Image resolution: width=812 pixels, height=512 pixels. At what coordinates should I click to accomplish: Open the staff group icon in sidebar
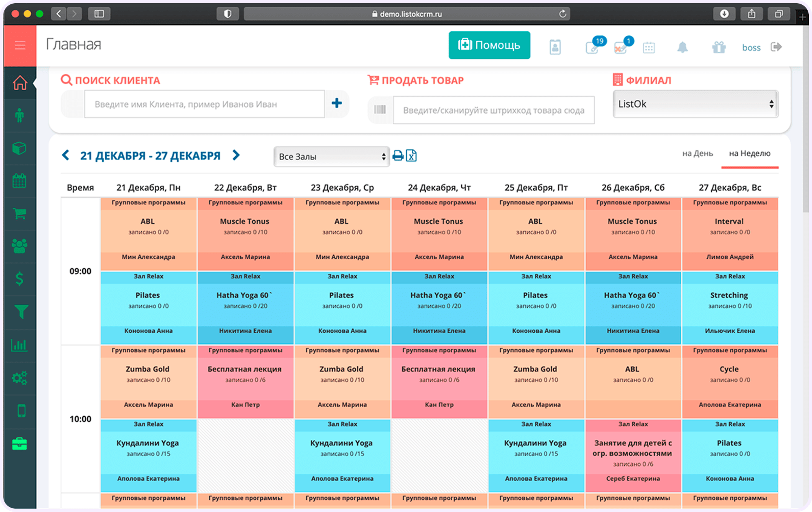tap(19, 246)
